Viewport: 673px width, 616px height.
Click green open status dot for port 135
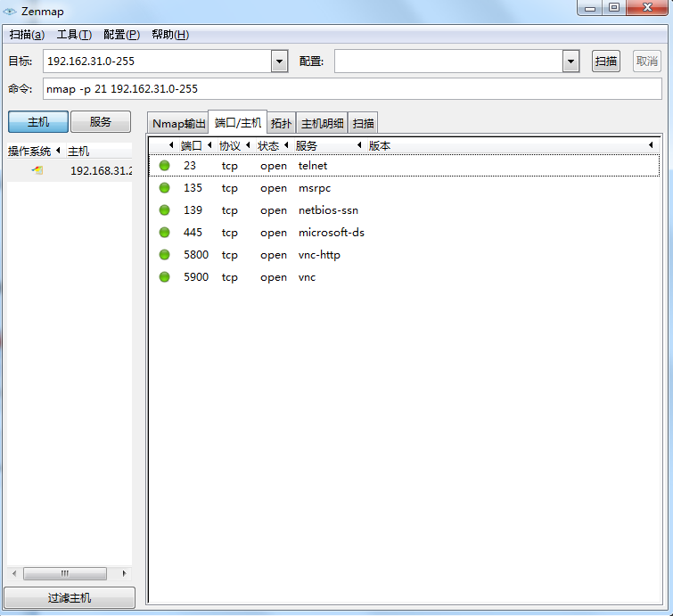click(164, 187)
